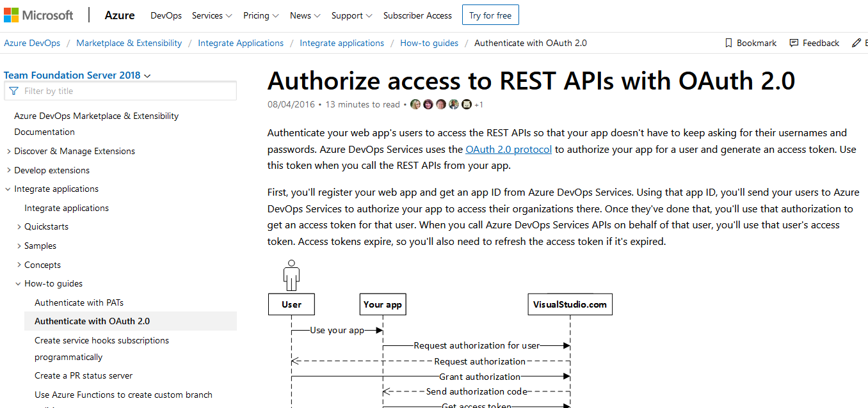Click the 'Grant authorization' diagram label
868x408 pixels.
pos(479,377)
